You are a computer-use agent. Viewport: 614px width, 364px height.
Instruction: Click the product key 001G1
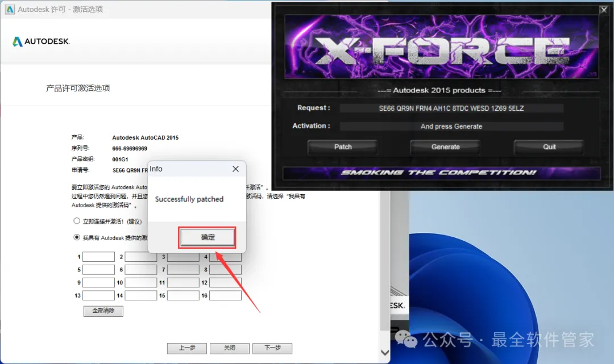click(x=120, y=160)
